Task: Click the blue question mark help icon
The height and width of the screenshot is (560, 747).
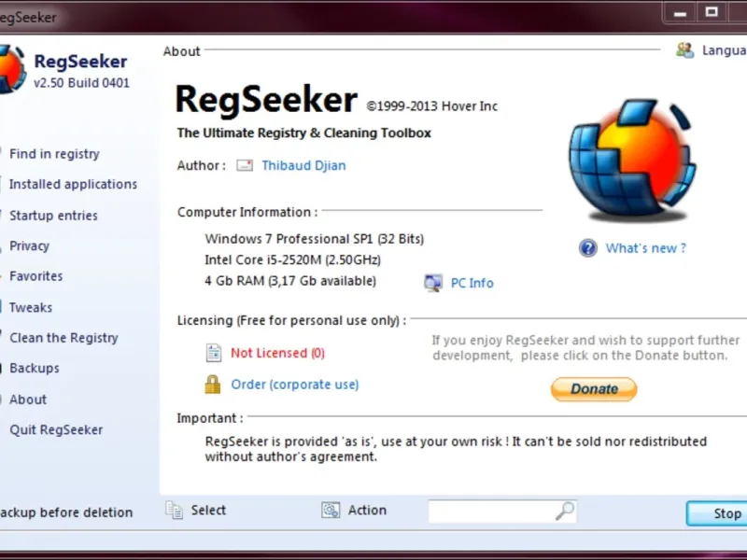Action: [x=588, y=248]
